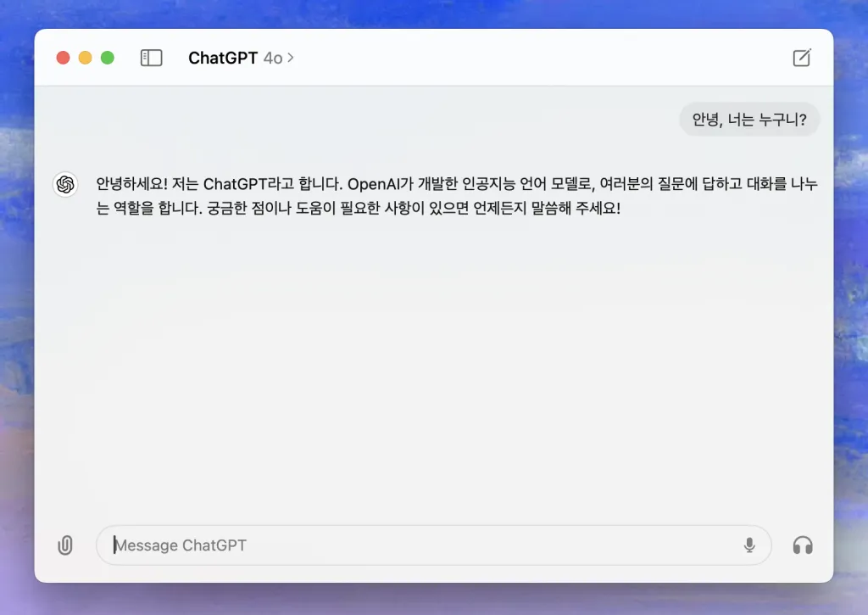
Task: Click the ChatGPT logo avatar beside the response
Action: point(65,184)
